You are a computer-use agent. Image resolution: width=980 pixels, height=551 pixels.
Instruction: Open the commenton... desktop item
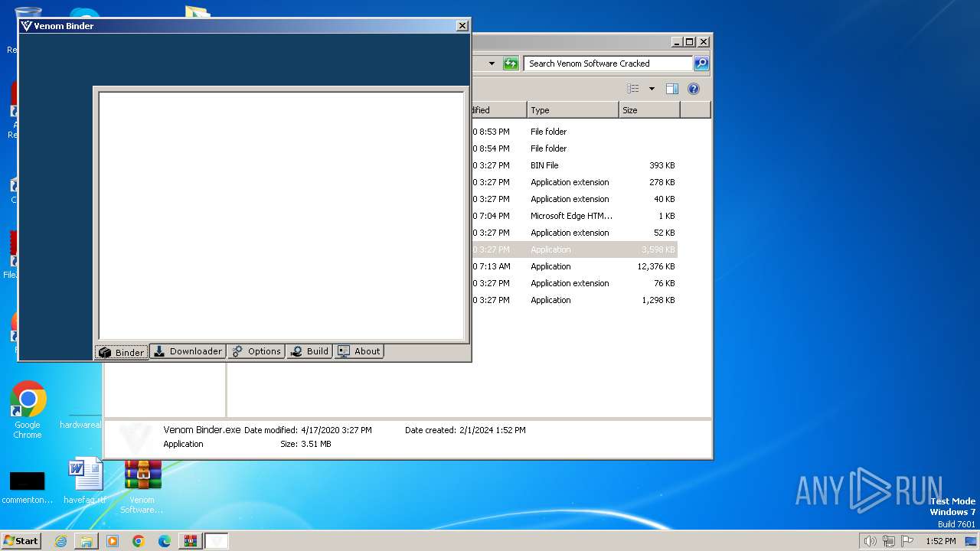coord(28,487)
